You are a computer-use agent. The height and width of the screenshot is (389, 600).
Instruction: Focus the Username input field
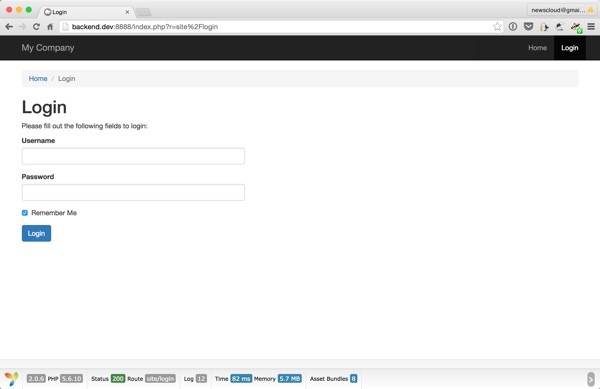tap(133, 156)
